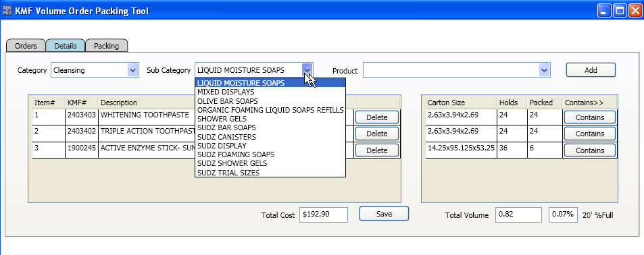Switch to the Orders tab
Screen dimensions: 644x255
26,45
